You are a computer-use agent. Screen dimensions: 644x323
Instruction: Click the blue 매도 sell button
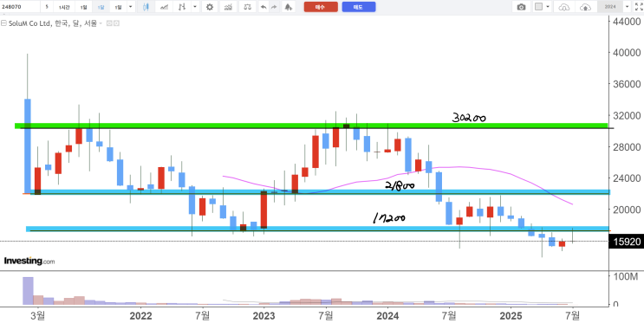(x=359, y=7)
